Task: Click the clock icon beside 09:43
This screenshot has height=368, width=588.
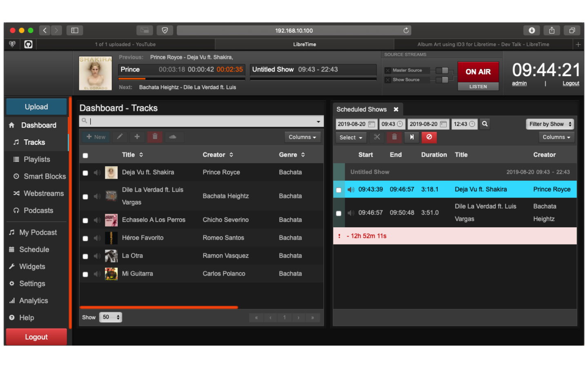Action: coord(400,124)
